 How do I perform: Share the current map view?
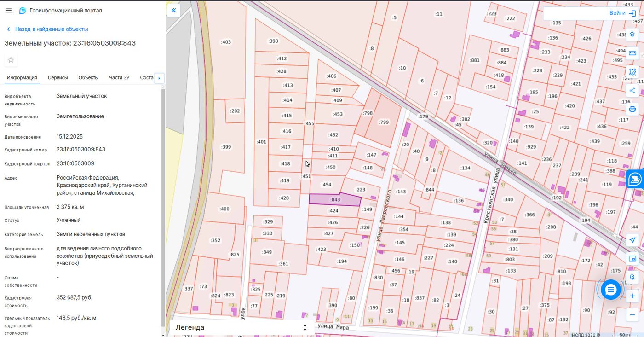click(x=632, y=90)
